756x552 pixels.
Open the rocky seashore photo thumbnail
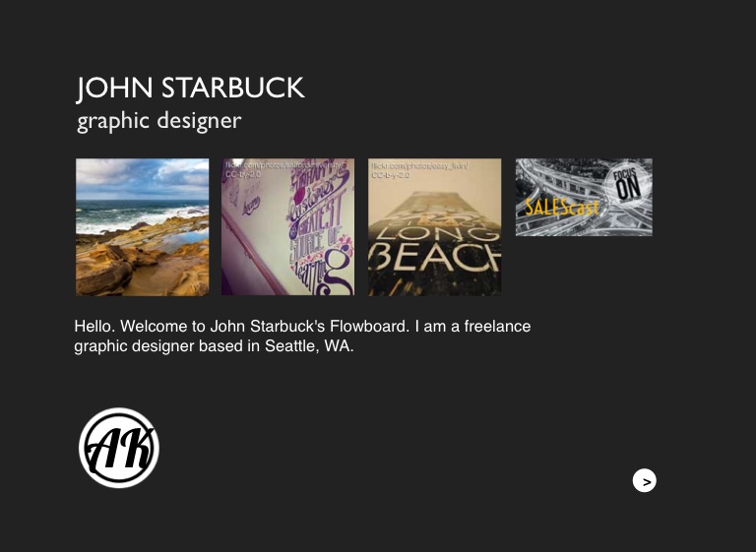click(142, 227)
